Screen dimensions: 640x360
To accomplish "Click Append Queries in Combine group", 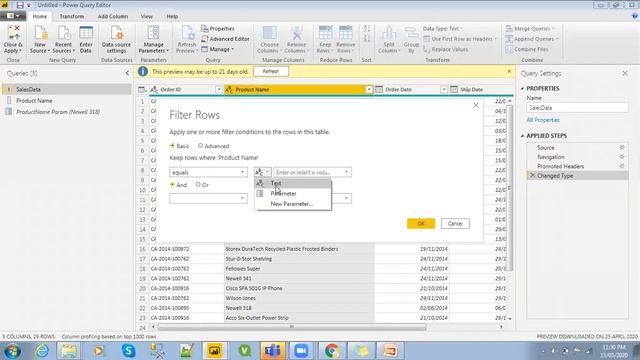I will (x=532, y=39).
